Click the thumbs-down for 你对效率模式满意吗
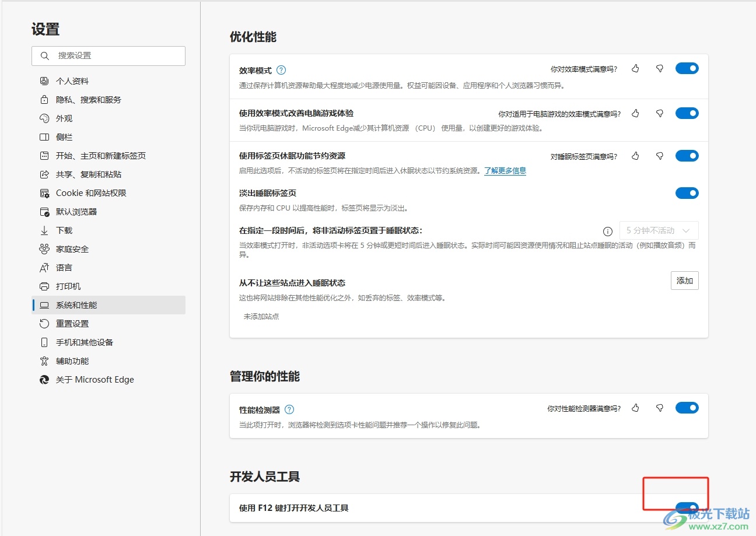The image size is (756, 536). pos(660,69)
